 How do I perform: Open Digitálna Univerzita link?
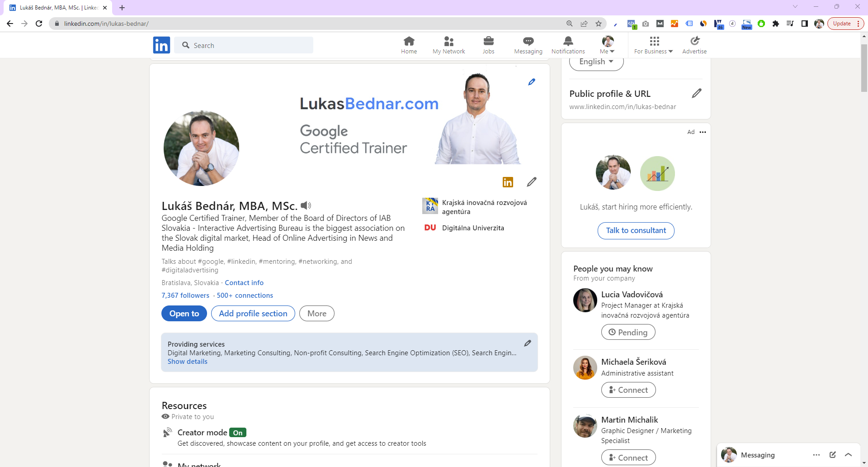[x=464, y=228]
